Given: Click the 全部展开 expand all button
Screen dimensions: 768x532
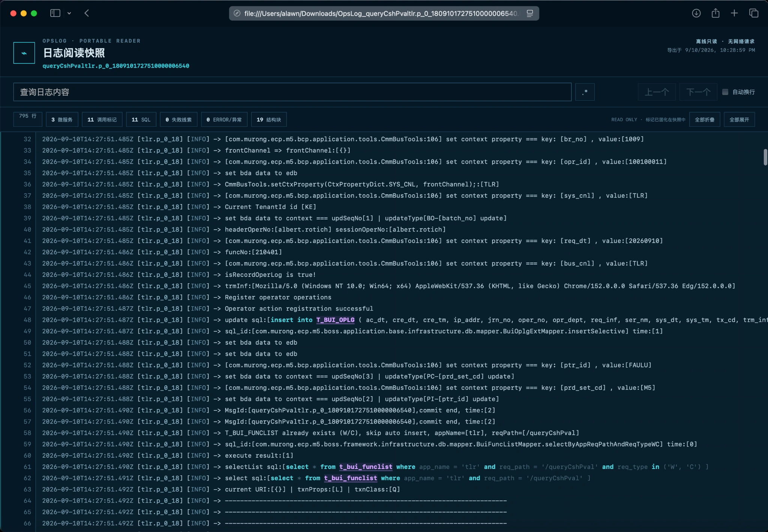Looking at the screenshot, I should coord(739,119).
